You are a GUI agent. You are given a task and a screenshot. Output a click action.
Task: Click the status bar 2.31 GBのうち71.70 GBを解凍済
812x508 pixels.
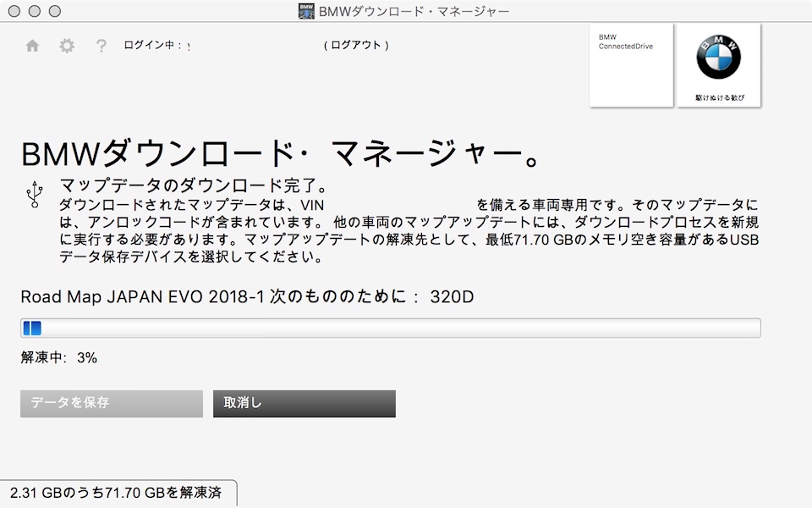click(116, 493)
